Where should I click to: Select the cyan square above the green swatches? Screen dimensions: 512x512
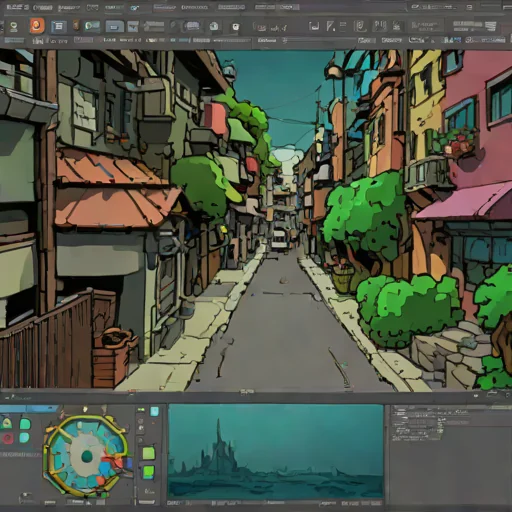pos(154,411)
